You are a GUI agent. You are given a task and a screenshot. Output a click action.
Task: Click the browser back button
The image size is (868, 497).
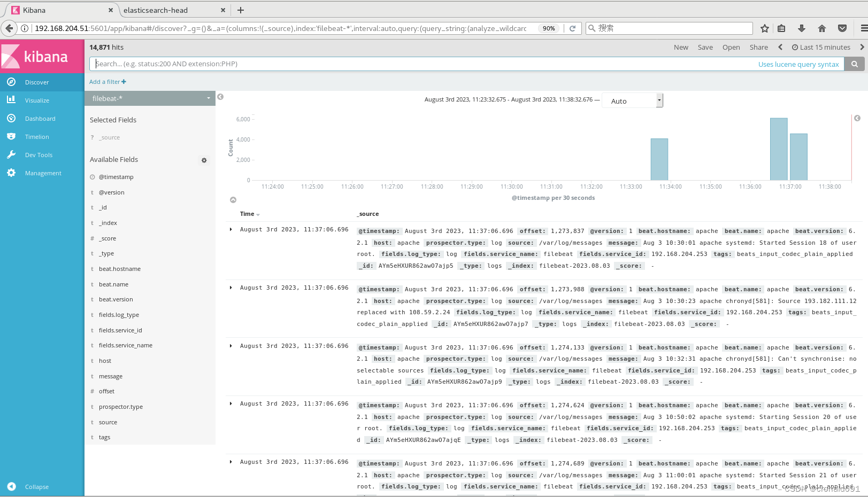coord(9,28)
